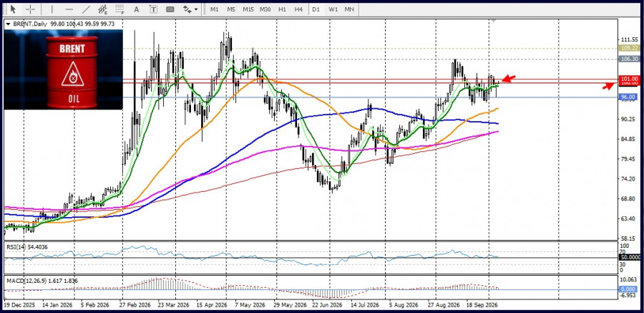Click the Brent oil barrel image

[63, 69]
